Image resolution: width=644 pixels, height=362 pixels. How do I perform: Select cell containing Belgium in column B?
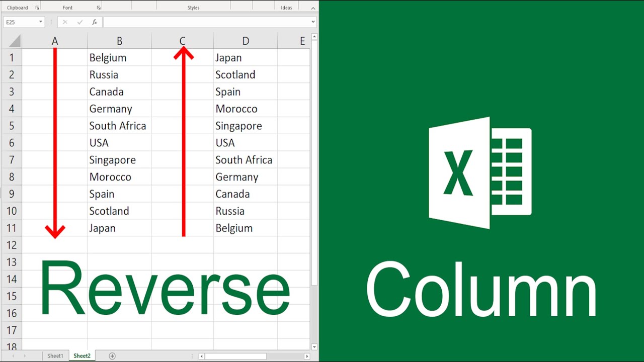coord(119,57)
